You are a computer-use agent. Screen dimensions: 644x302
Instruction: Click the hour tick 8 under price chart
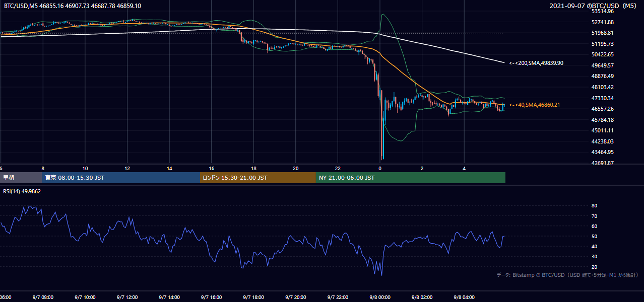pos(43,169)
